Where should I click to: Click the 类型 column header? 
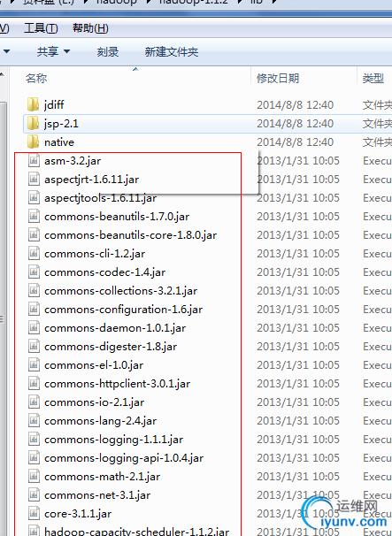[x=373, y=79]
